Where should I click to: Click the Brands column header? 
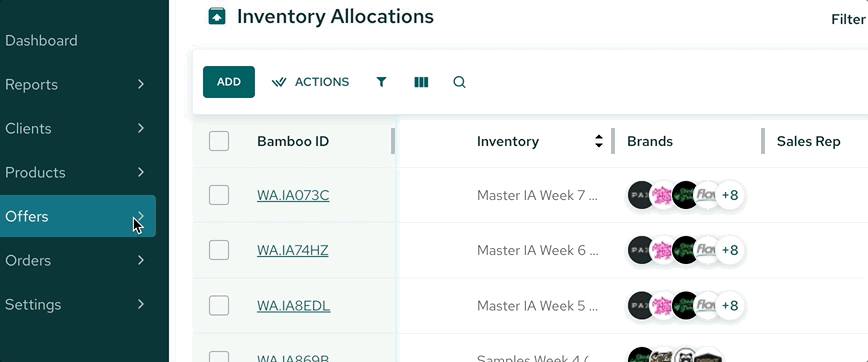pyautogui.click(x=650, y=141)
